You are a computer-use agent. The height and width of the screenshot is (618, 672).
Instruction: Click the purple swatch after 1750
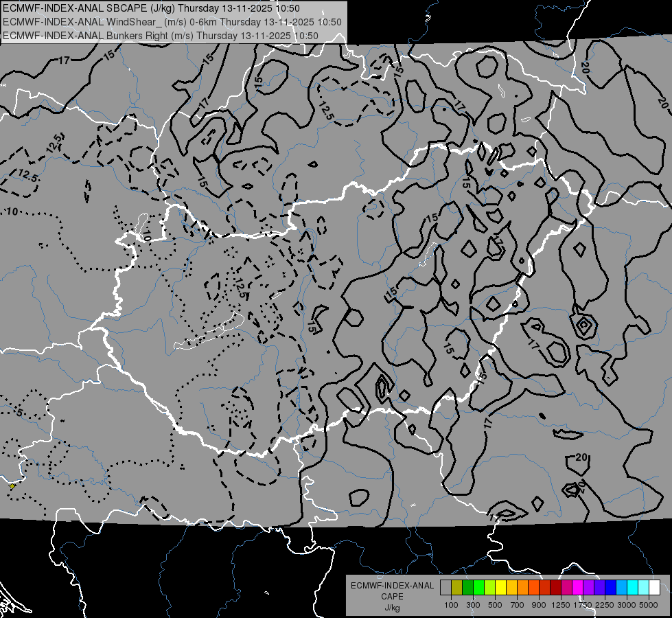point(589,588)
